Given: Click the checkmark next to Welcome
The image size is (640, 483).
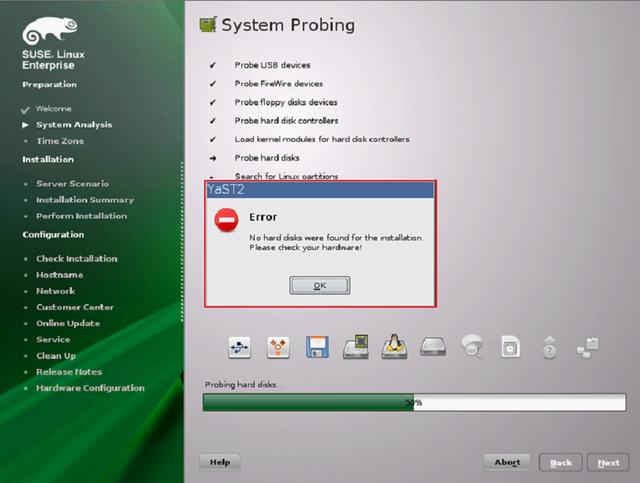Looking at the screenshot, I should (x=25, y=110).
